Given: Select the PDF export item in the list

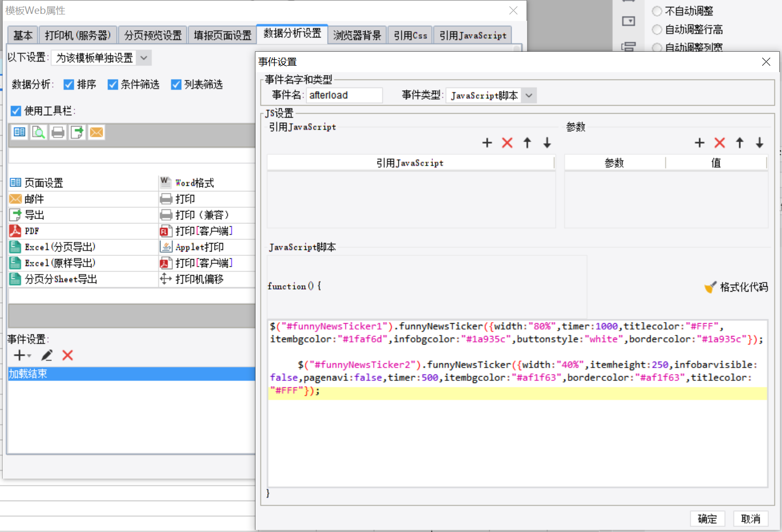Looking at the screenshot, I should (83, 231).
